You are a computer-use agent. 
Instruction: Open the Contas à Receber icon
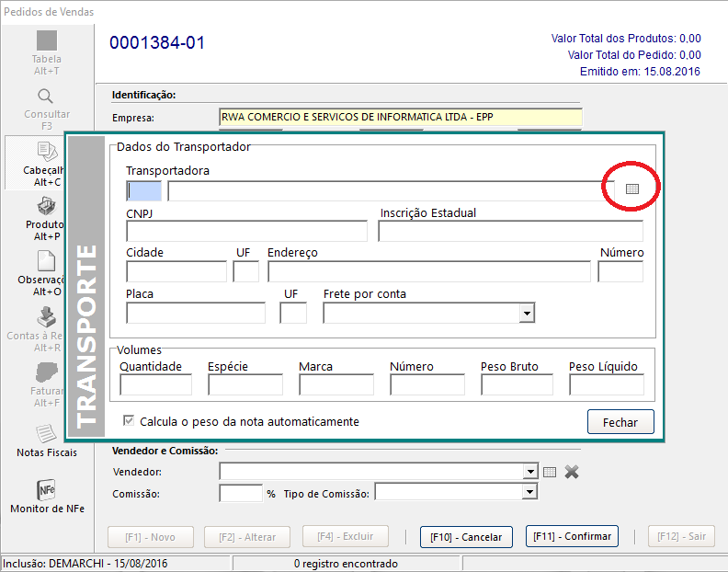[x=47, y=317]
